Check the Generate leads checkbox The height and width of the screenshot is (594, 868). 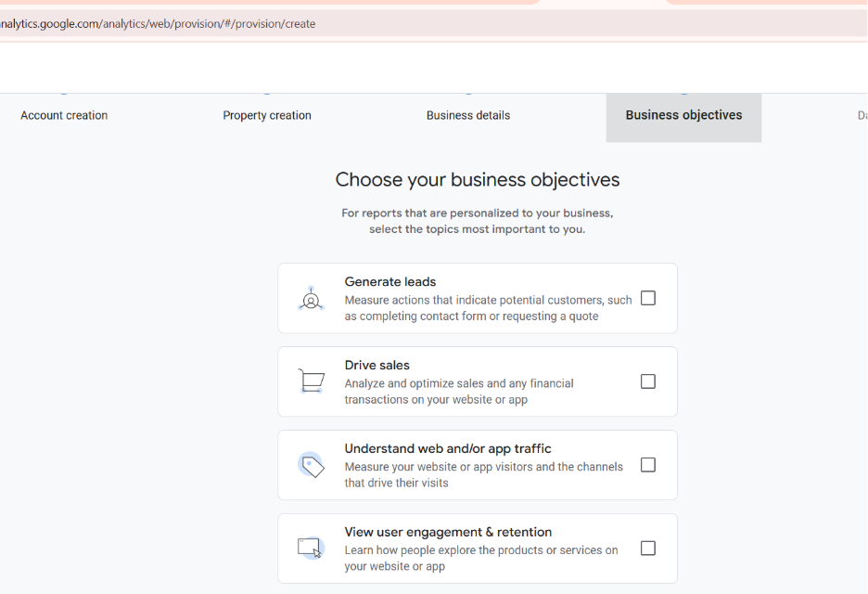click(x=647, y=298)
